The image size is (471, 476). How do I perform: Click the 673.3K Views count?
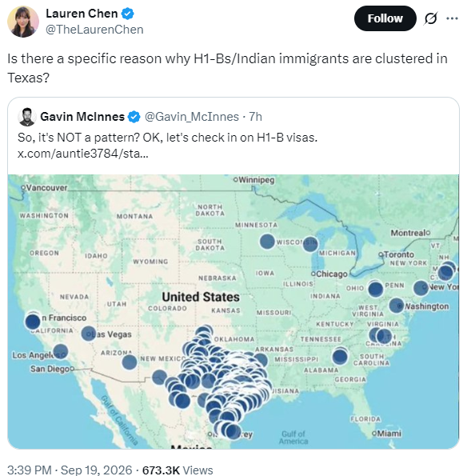pos(178,470)
